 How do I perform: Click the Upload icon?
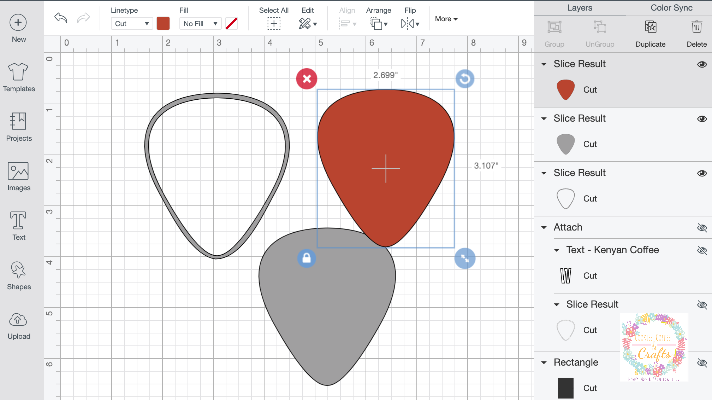(x=18, y=320)
